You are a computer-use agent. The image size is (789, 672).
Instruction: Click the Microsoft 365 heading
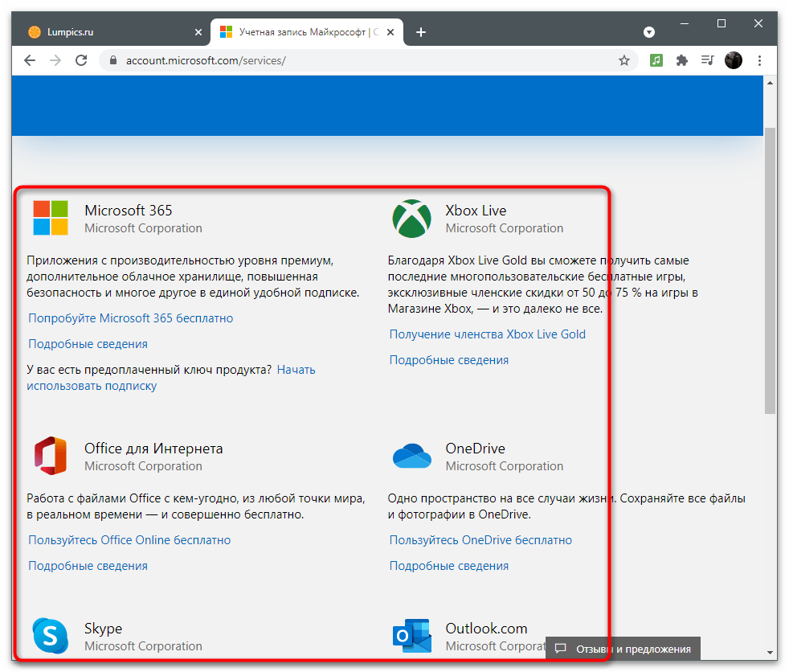click(x=129, y=211)
